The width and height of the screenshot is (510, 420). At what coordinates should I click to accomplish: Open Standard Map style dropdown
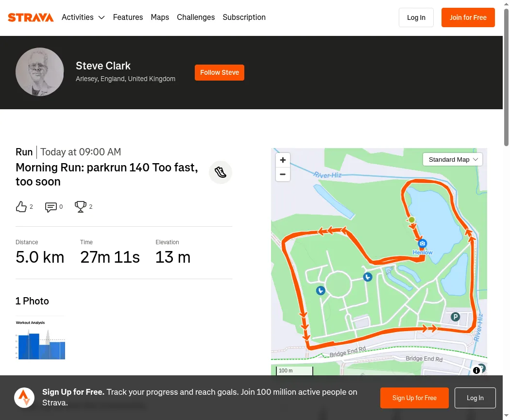[452, 160]
